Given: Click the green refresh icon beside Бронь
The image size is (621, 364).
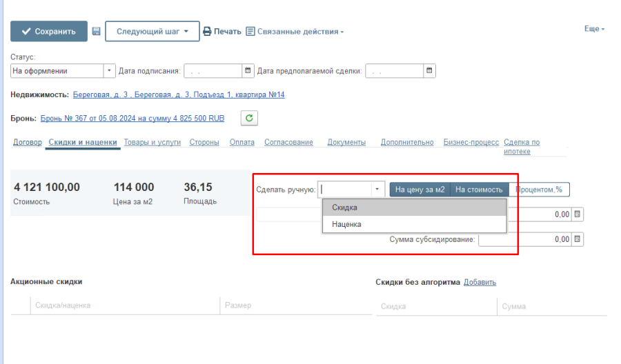Looking at the screenshot, I should [x=249, y=118].
